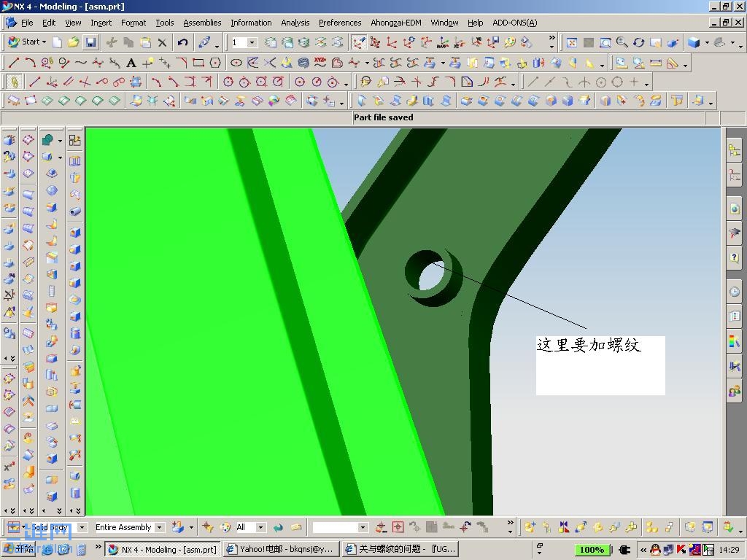
Task: Click the shaded rendering style cube
Action: (694, 42)
